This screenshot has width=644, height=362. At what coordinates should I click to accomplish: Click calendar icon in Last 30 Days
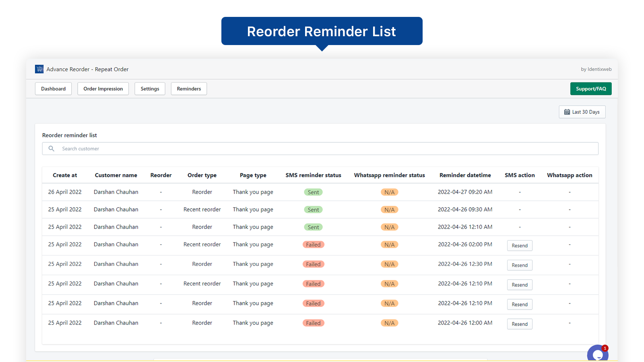567,112
